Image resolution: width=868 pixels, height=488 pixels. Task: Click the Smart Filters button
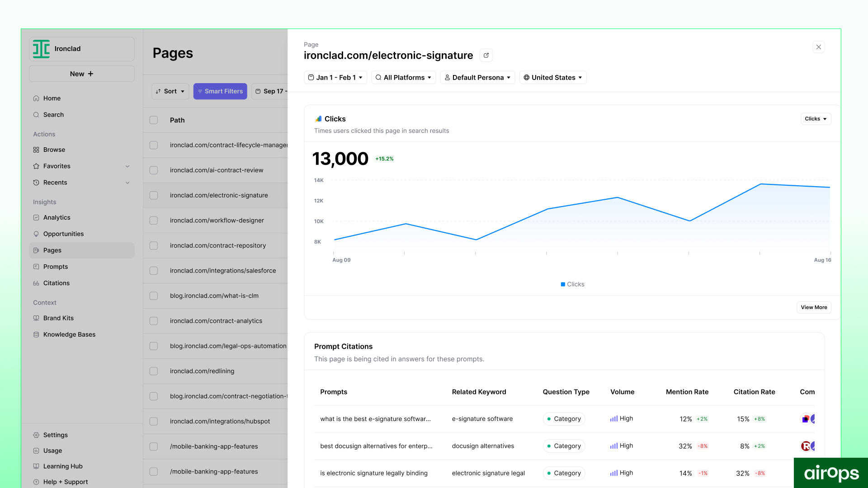click(220, 91)
